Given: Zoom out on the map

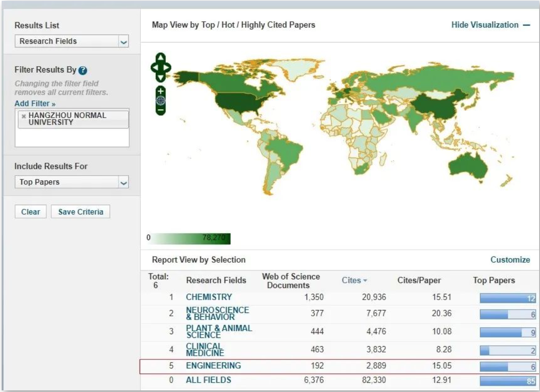Looking at the screenshot, I should (x=161, y=110).
